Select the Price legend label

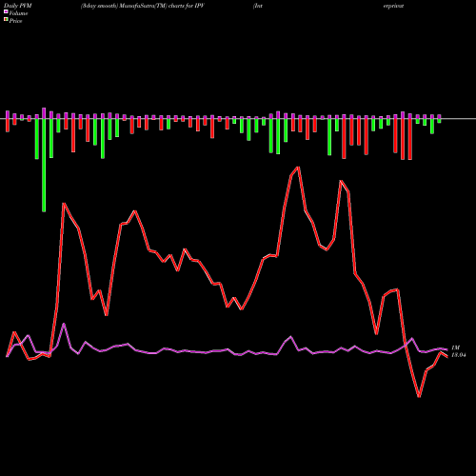[x=15, y=21]
